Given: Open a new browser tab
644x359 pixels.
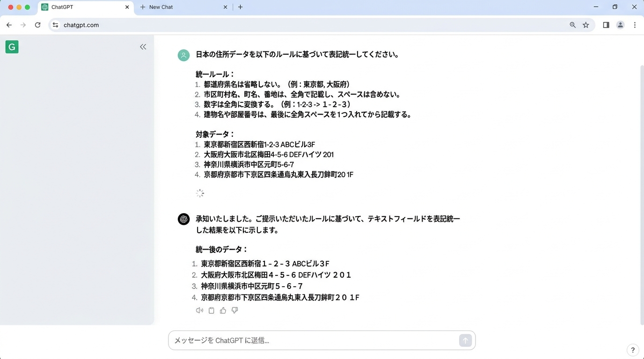Looking at the screenshot, I should coord(240,7).
